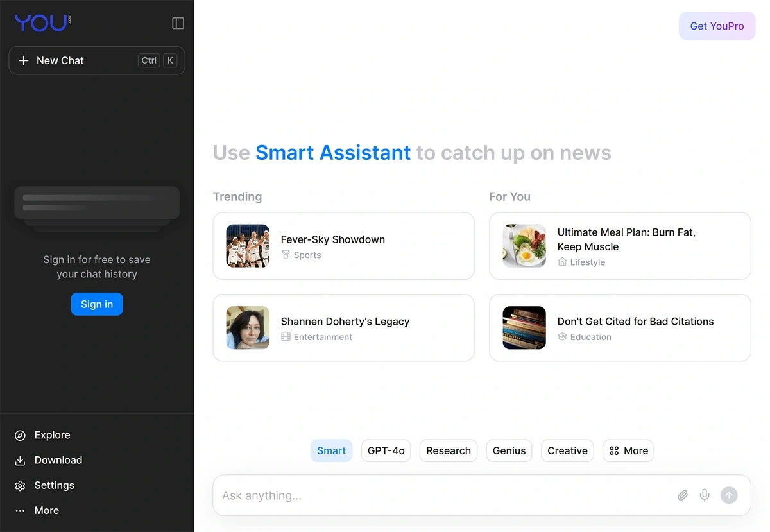
Task: Open Don't Get Cited for Bad Citations
Action: [x=620, y=328]
